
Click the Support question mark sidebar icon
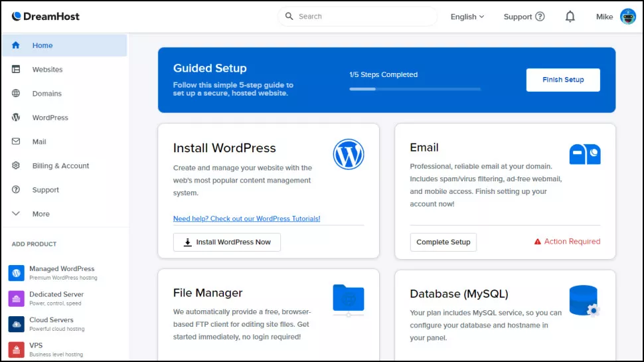16,189
